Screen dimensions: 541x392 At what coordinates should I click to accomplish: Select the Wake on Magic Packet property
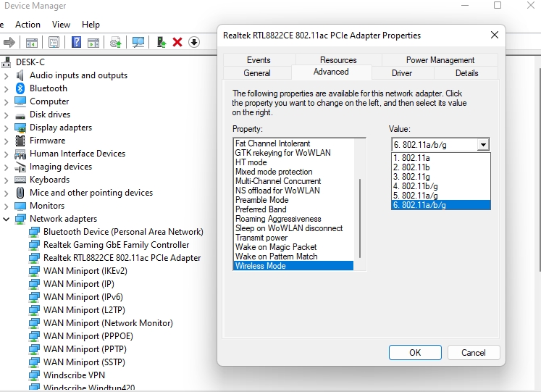click(x=294, y=247)
